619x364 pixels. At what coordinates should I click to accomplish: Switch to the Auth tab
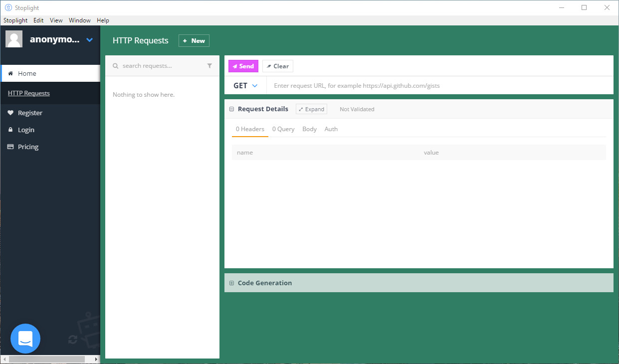331,129
